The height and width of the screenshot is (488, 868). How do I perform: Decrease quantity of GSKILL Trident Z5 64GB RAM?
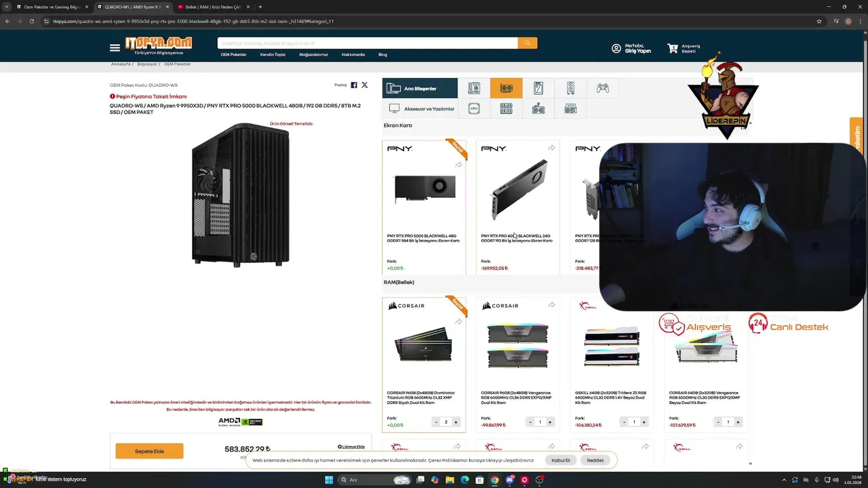(624, 422)
